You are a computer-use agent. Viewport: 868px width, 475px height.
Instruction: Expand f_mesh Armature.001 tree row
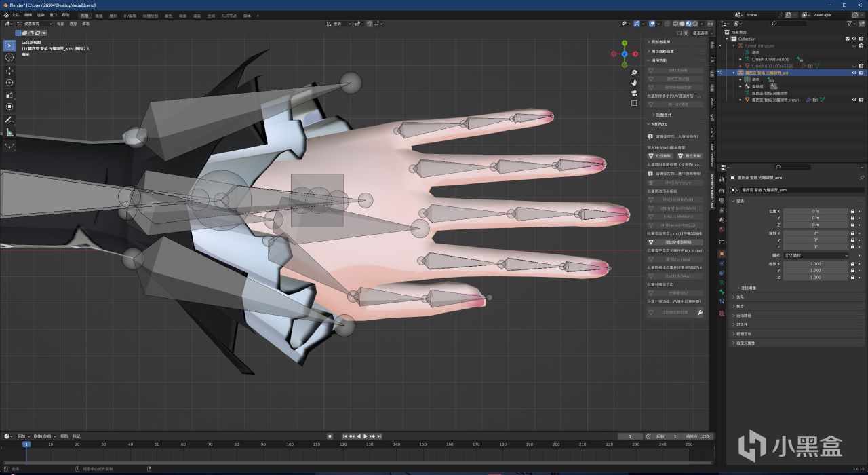(741, 59)
